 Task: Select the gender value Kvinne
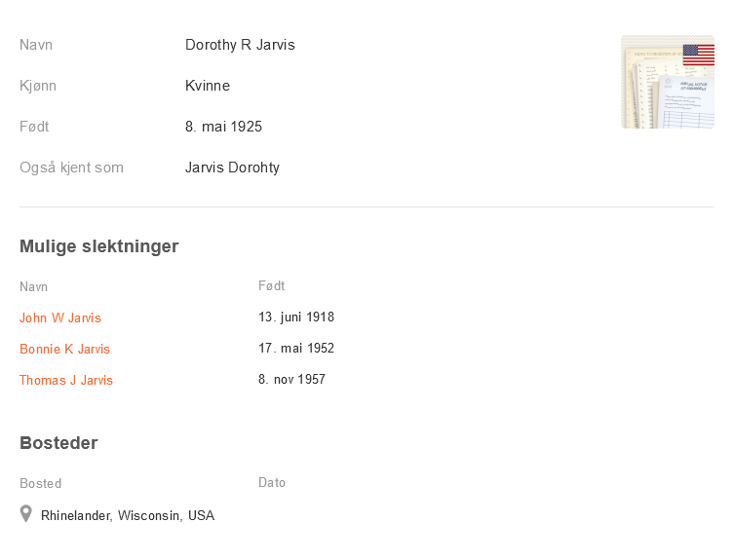coord(208,86)
